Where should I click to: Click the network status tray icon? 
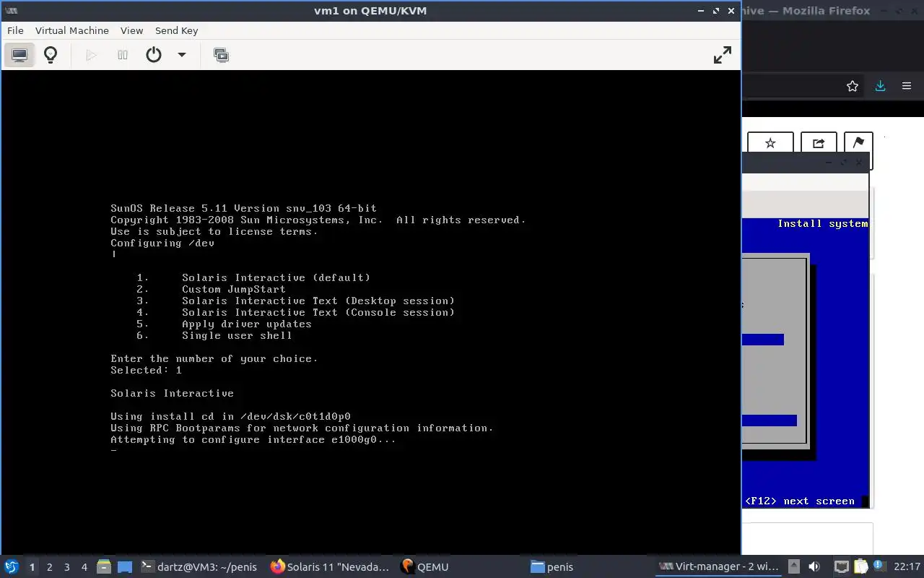(841, 567)
